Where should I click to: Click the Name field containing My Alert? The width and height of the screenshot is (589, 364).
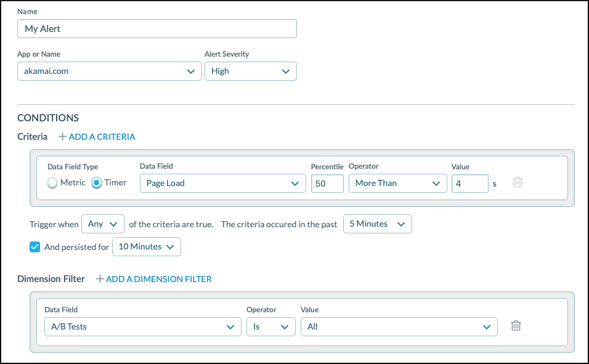click(157, 29)
